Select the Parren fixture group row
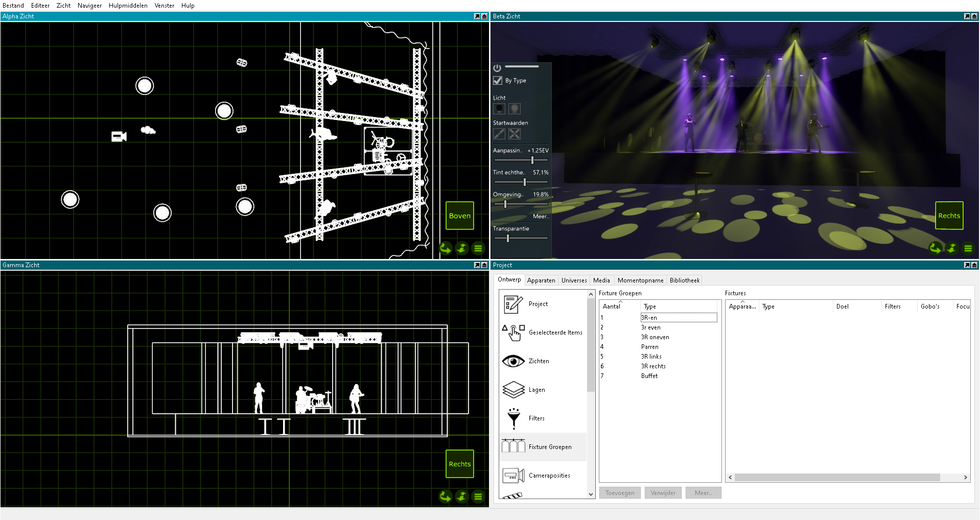The width and height of the screenshot is (980, 520). [x=649, y=347]
